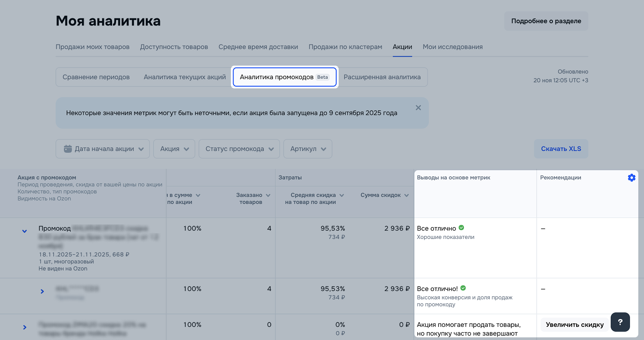Collapse the first Промокод row chevron
Image resolution: width=644 pixels, height=340 pixels.
point(25,231)
